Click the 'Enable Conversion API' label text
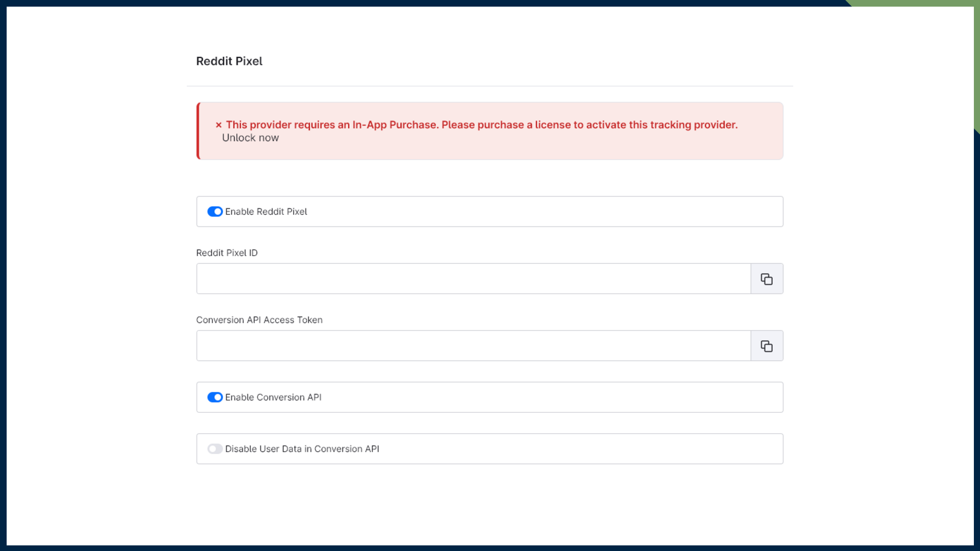Image resolution: width=980 pixels, height=551 pixels. (x=273, y=397)
